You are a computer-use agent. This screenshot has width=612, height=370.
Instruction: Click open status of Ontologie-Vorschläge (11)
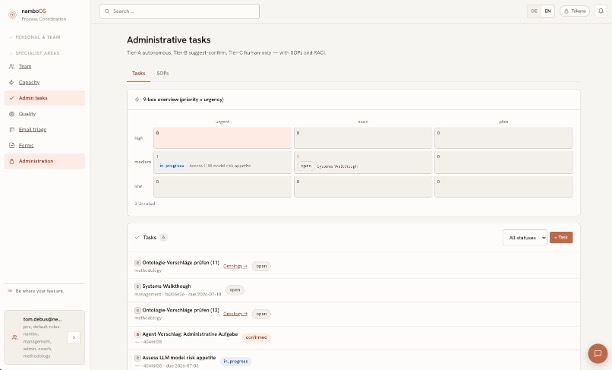coord(262,266)
